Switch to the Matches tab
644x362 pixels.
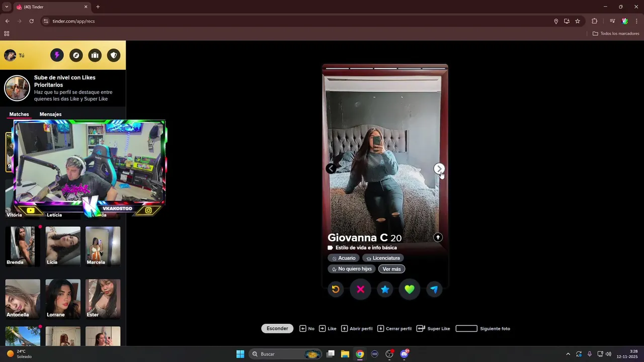click(19, 114)
